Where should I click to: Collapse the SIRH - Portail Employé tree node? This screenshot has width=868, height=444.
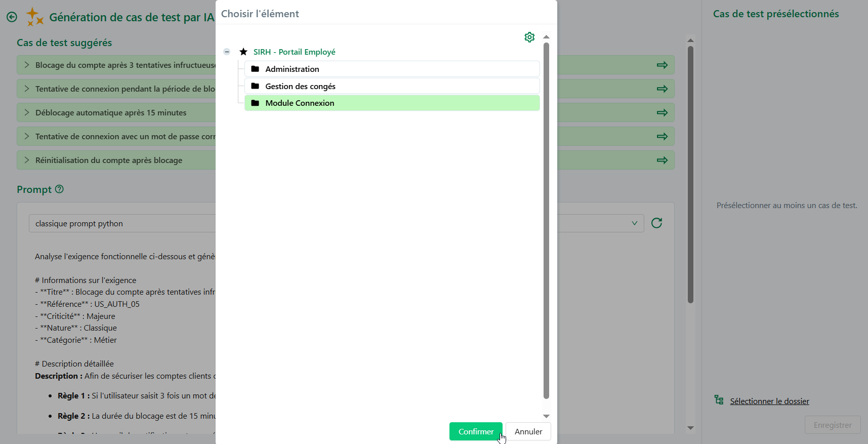pos(227,52)
